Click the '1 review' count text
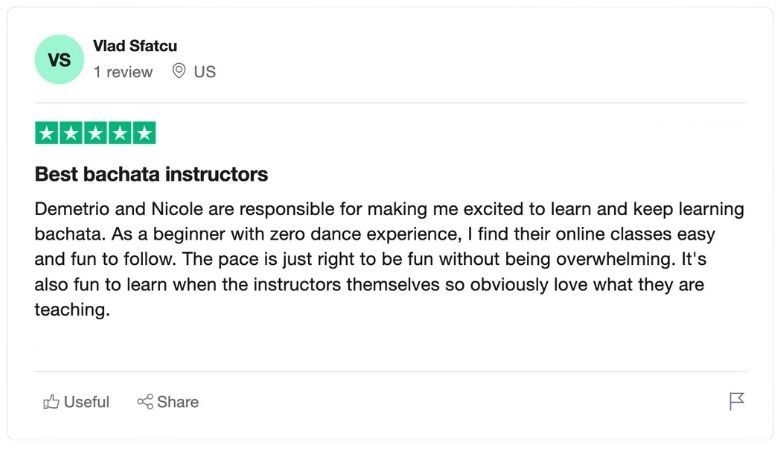This screenshot has height=454, width=780. [123, 72]
